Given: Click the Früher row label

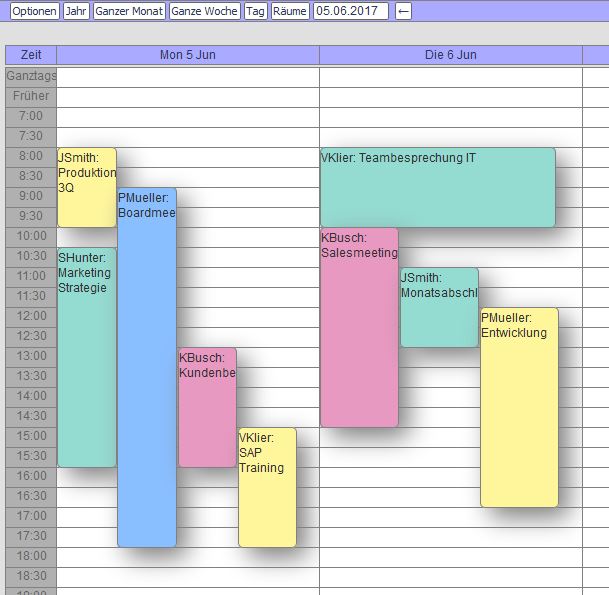Looking at the screenshot, I should (31, 97).
